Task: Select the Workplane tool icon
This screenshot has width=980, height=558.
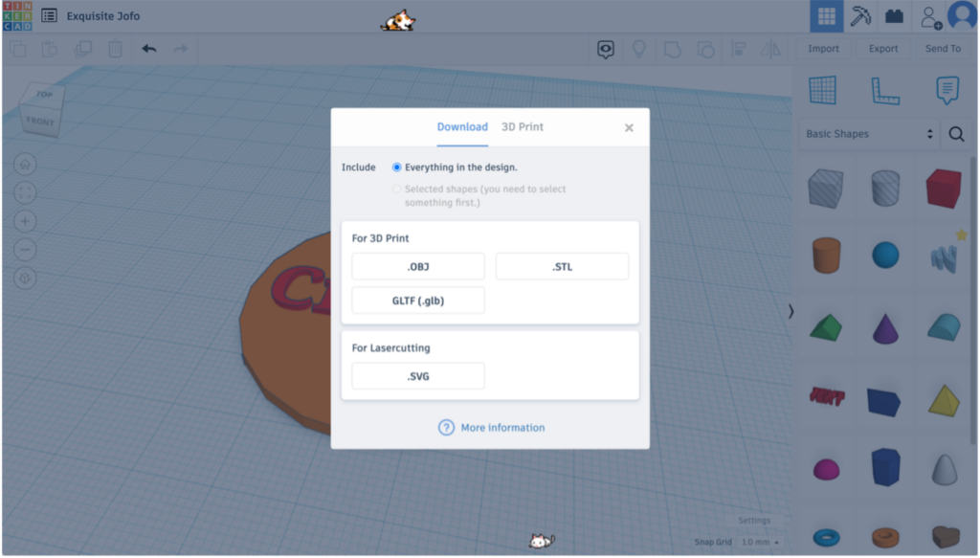Action: (x=822, y=90)
